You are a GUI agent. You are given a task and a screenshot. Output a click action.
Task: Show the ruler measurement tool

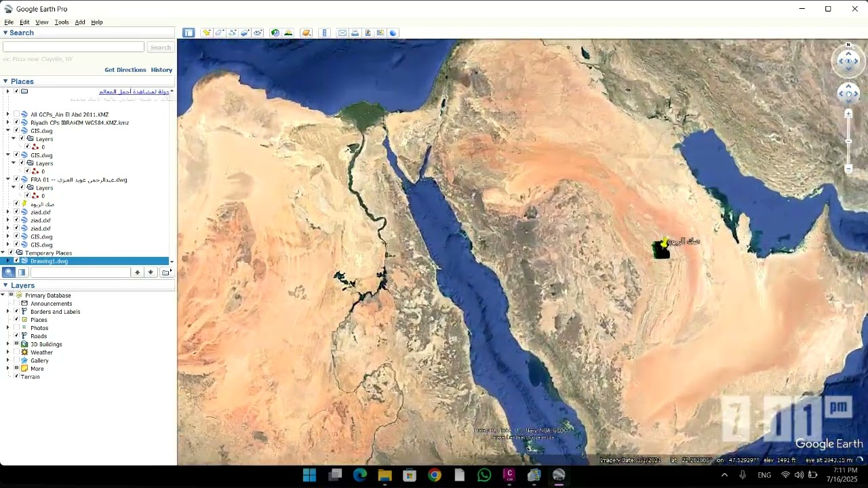point(324,33)
